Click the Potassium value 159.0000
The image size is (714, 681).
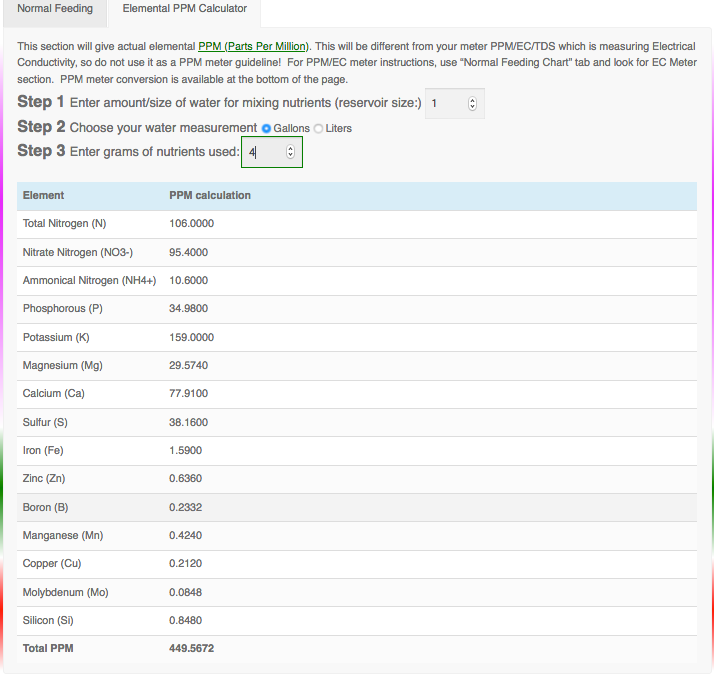(192, 337)
